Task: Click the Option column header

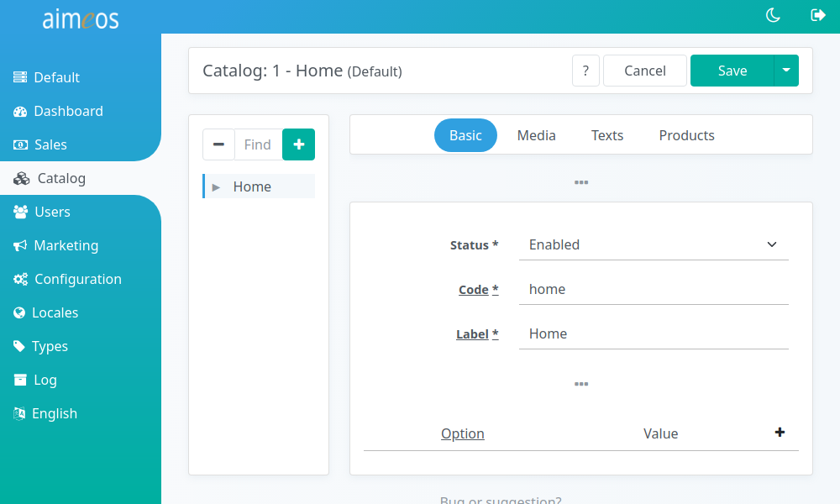Action: [x=462, y=433]
